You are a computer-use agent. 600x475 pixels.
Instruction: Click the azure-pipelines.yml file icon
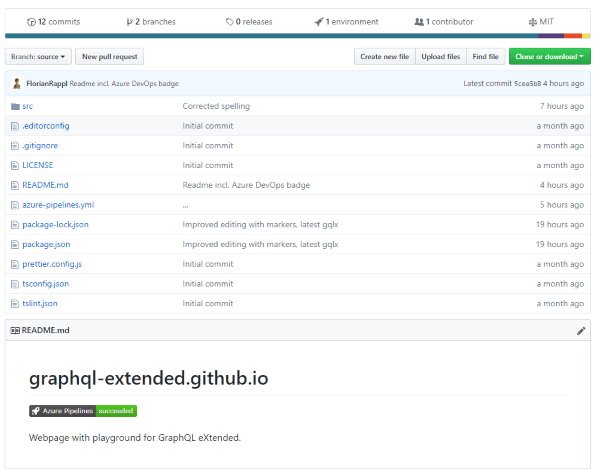pos(15,205)
